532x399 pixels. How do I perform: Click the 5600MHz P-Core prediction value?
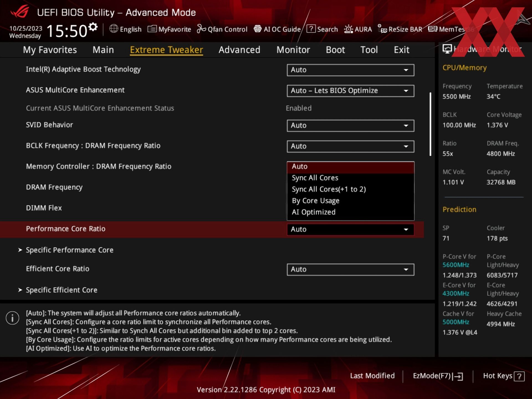point(456,265)
